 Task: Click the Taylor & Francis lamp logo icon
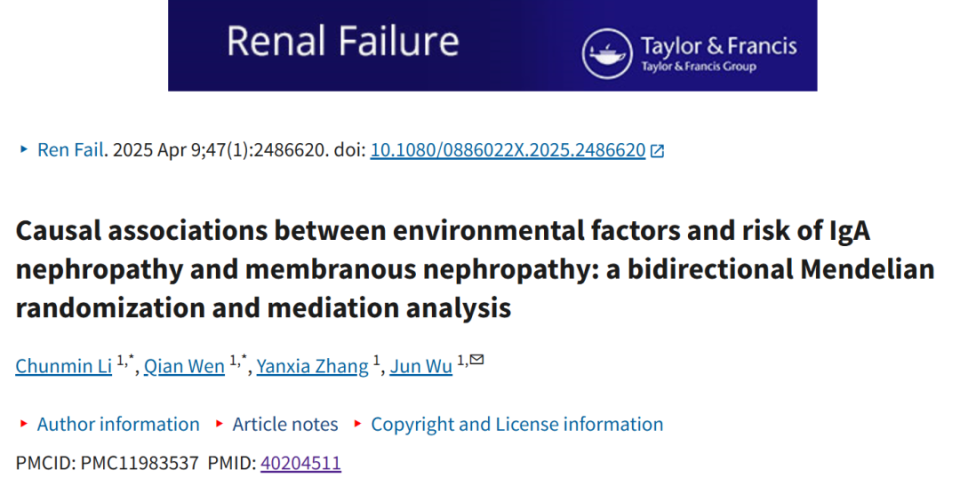point(607,54)
